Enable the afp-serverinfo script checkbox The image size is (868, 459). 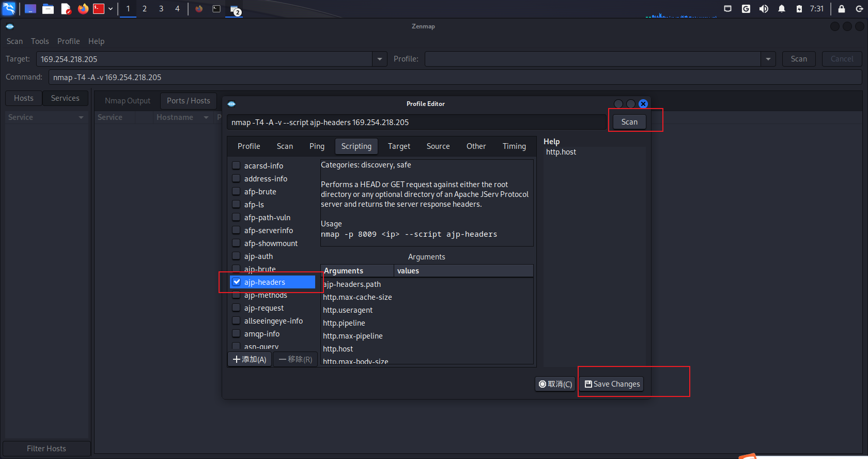(236, 230)
